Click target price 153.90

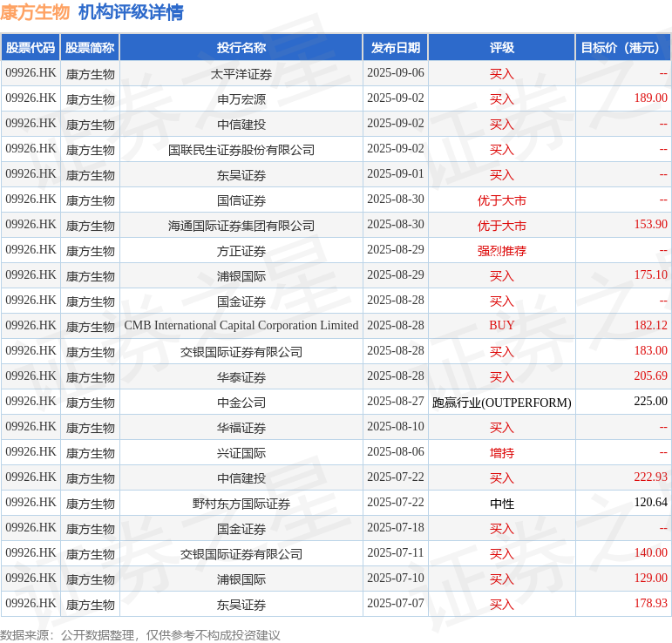[650, 225]
